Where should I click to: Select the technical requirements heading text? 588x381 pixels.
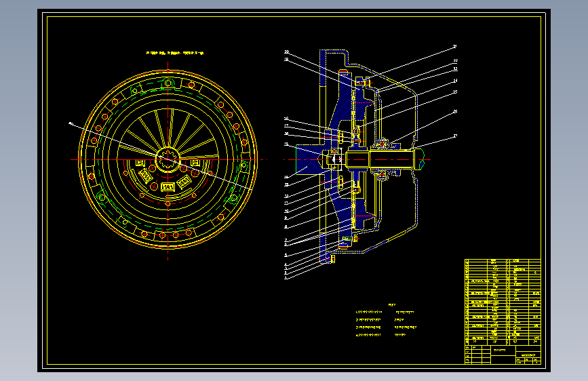[392, 305]
